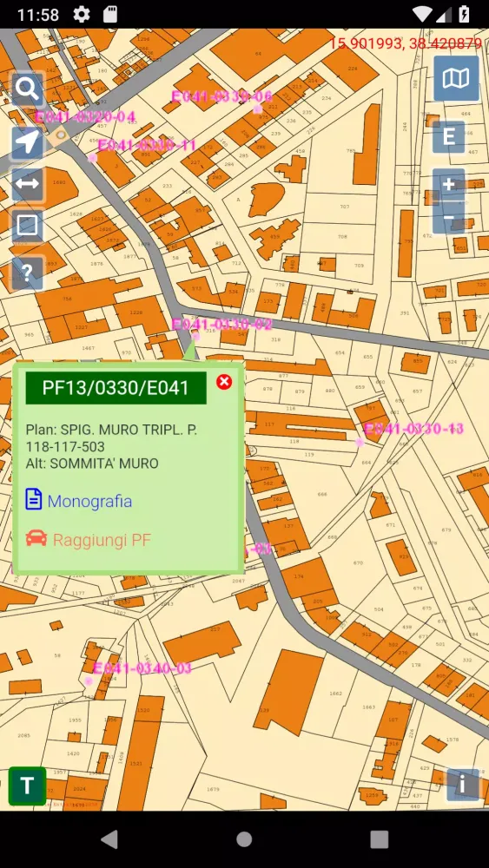The image size is (489, 868).
Task: Tap building parcel 217
Action: 202,642
